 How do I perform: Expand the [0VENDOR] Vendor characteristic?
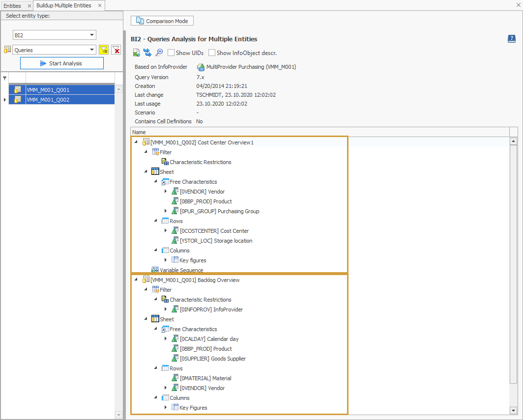coord(166,191)
